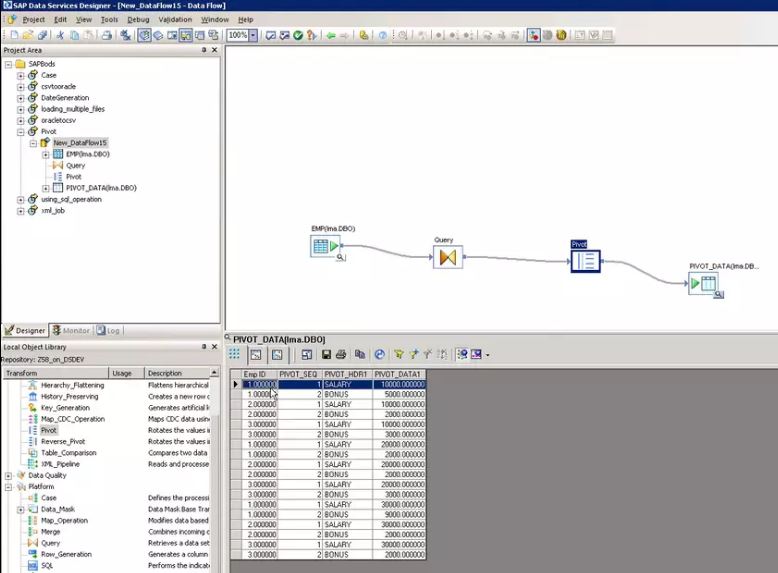The image size is (778, 573).
Task: Click the Validate All green checkmark icon
Action: tap(298, 35)
